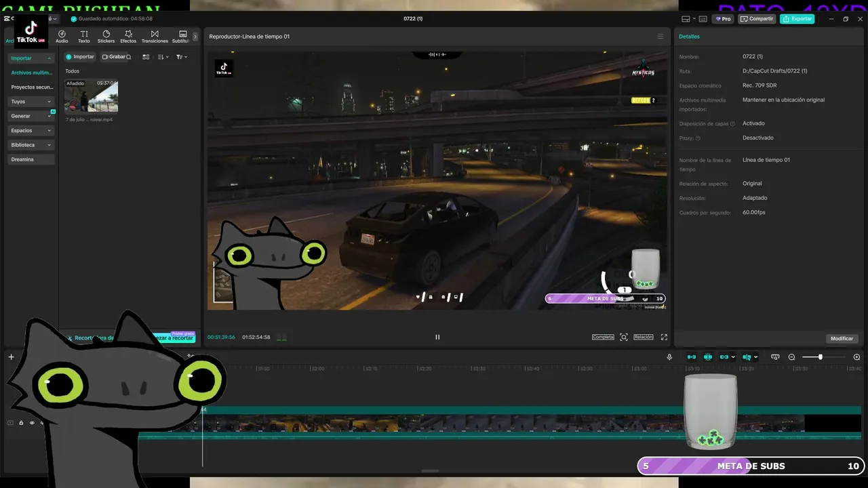Click the Compartir button
This screenshot has height=488, width=868.
click(x=757, y=19)
